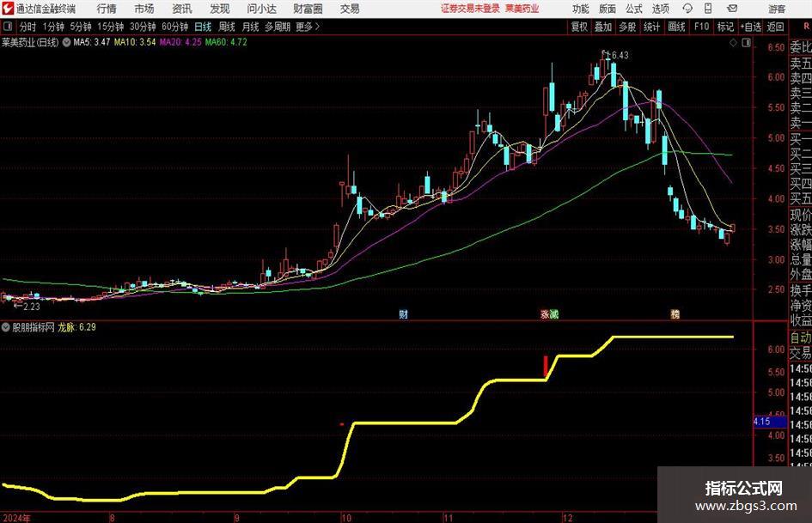Click the 莱美药业(日线) chart title
This screenshot has width=812, height=523.
(30, 42)
